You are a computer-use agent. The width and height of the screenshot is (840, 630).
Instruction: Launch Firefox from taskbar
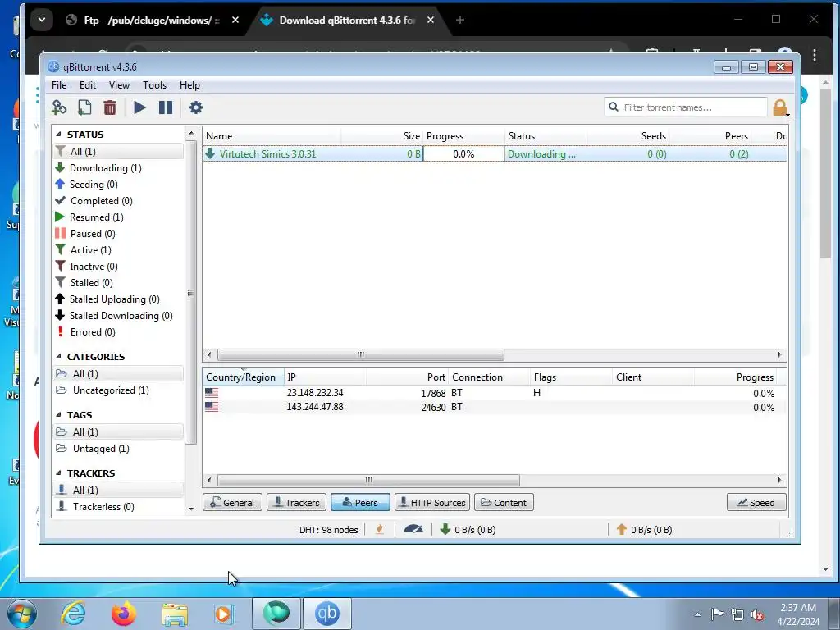[x=124, y=614]
